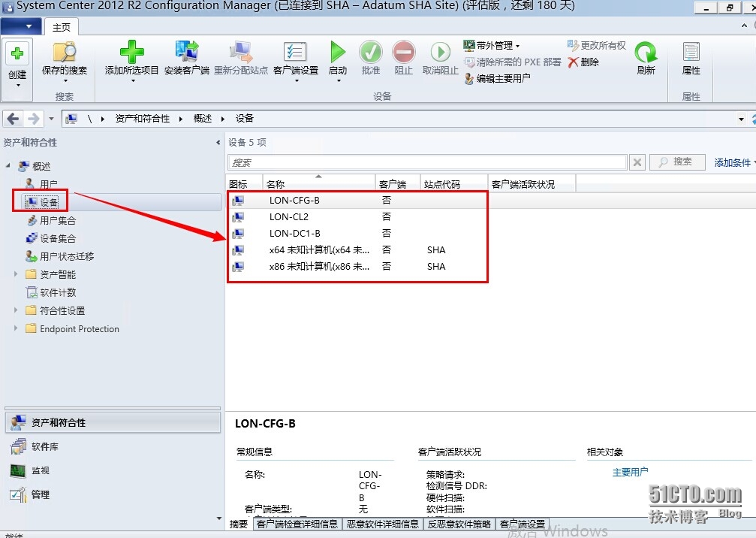The width and height of the screenshot is (756, 538).
Task: Switch to Malware Detail tab (恶意软件详细信息)
Action: [383, 524]
